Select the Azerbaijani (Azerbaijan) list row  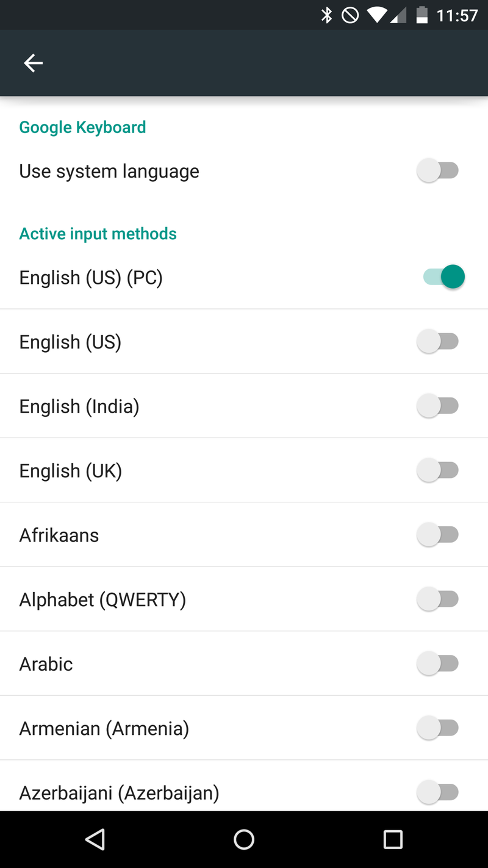tap(183, 792)
